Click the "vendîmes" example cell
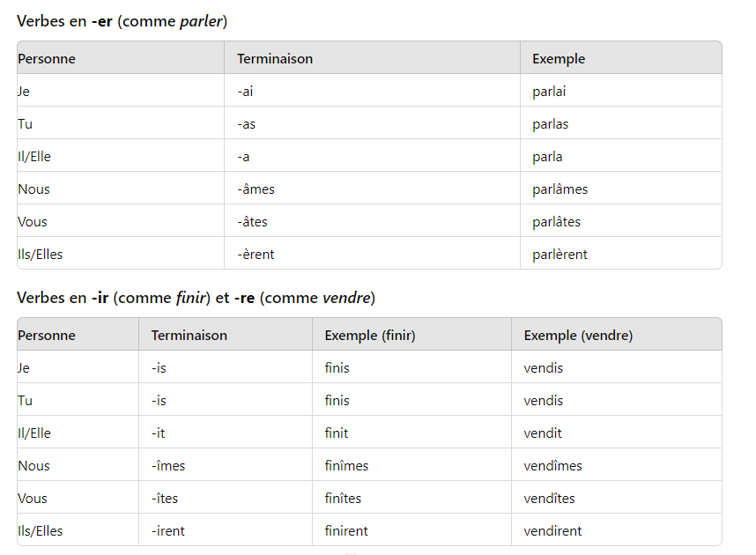 pyautogui.click(x=552, y=466)
